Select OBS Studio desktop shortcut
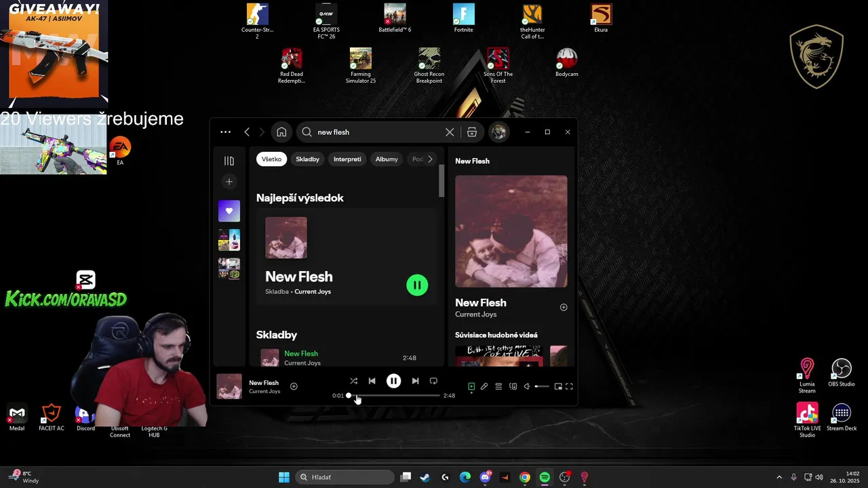Image resolution: width=868 pixels, height=488 pixels. [842, 373]
